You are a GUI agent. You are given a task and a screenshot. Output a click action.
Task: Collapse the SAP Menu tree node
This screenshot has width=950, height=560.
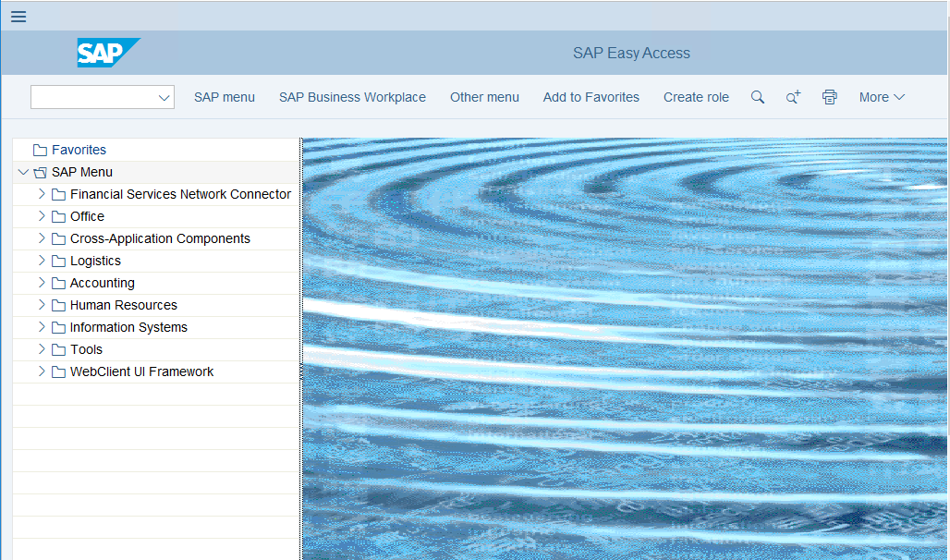point(23,172)
